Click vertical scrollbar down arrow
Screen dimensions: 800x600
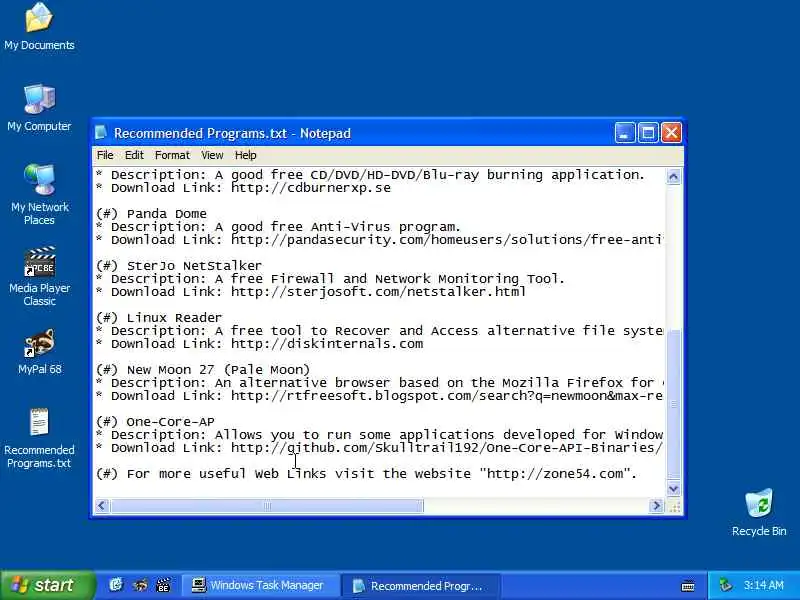tap(673, 489)
